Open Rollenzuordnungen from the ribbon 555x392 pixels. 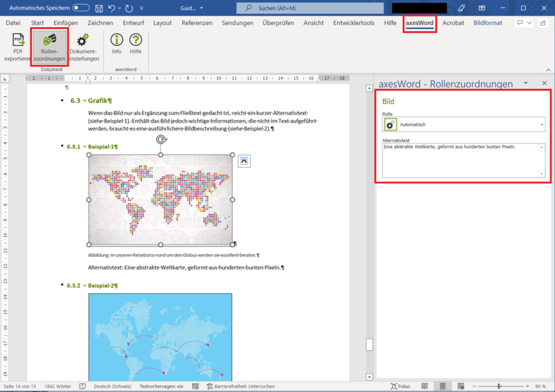coord(49,47)
